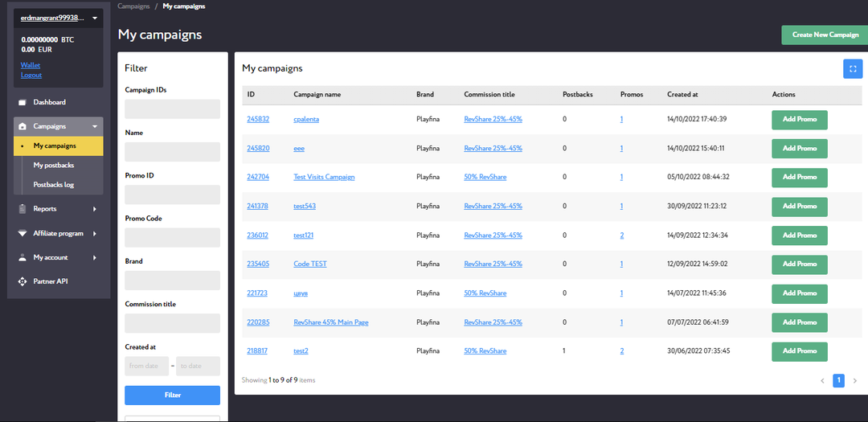This screenshot has height=422, width=868.
Task: Click the to date field
Action: 199,366
